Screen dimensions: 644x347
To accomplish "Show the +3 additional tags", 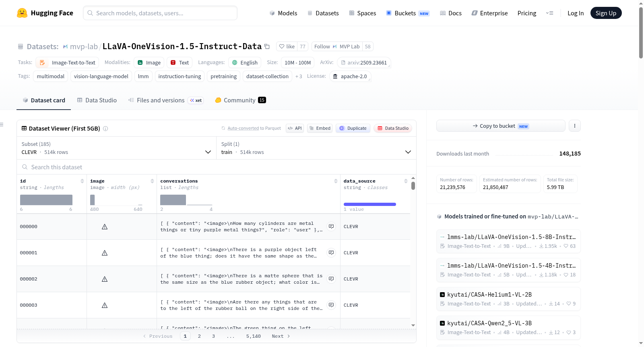I will 299,76.
